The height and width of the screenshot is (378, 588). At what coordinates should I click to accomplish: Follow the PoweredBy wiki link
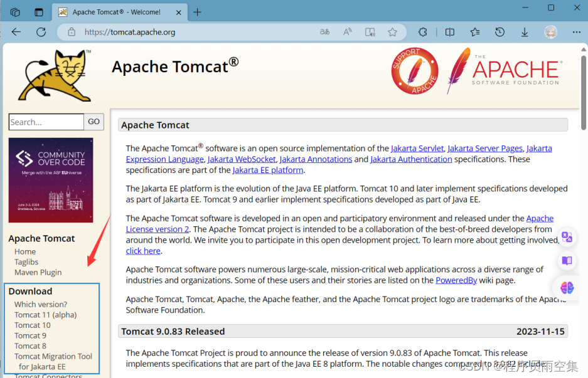click(x=456, y=280)
